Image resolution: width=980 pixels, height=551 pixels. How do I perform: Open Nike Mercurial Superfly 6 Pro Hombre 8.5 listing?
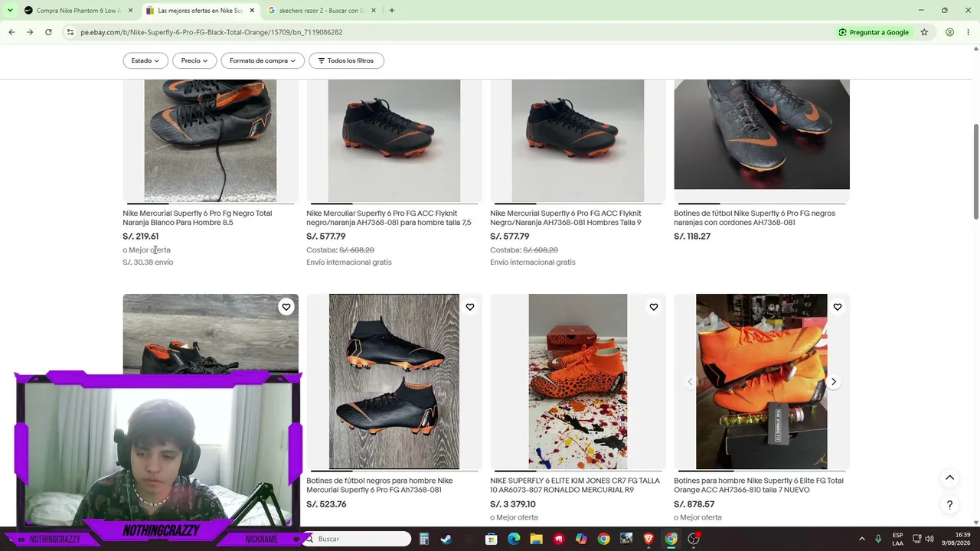click(x=197, y=218)
